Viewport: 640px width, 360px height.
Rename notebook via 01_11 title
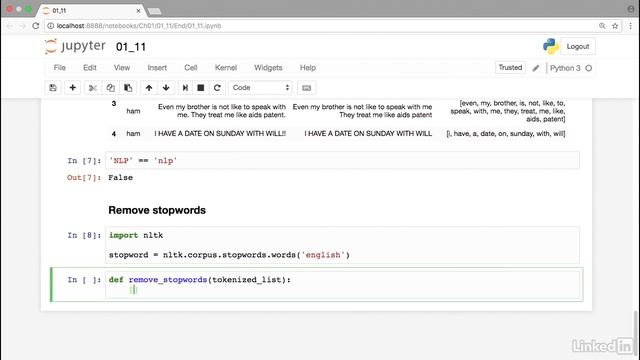pyautogui.click(x=131, y=47)
